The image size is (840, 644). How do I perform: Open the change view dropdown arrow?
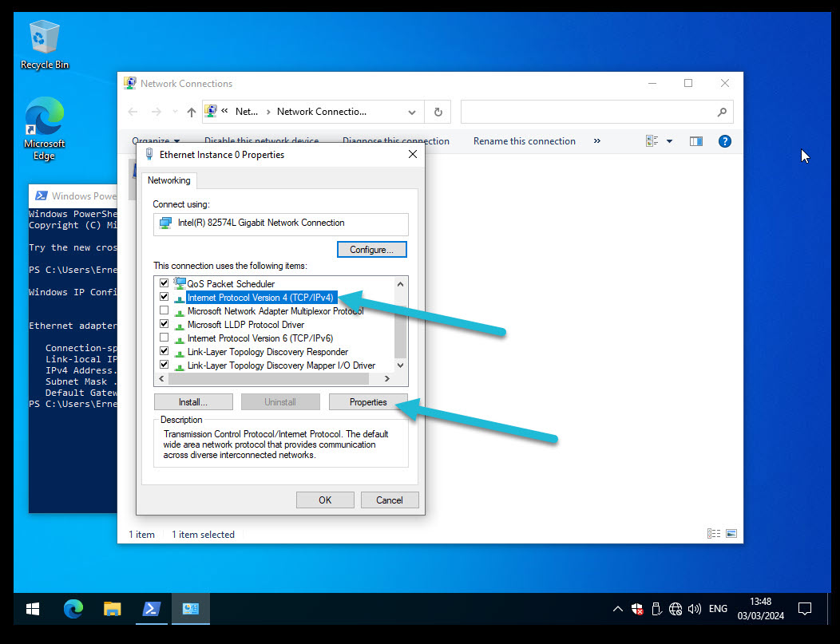pyautogui.click(x=669, y=141)
